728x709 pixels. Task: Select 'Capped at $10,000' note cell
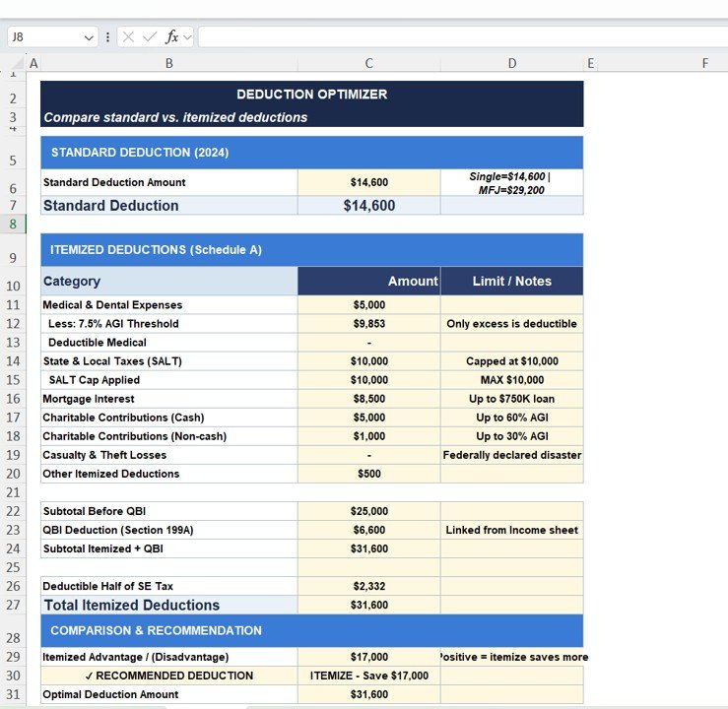click(x=511, y=361)
